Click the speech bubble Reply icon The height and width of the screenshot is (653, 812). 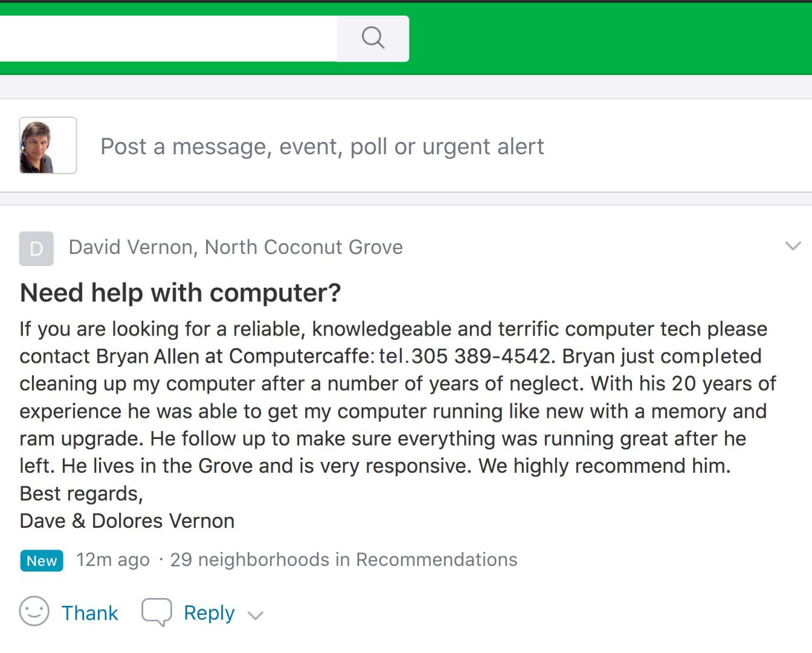(157, 612)
